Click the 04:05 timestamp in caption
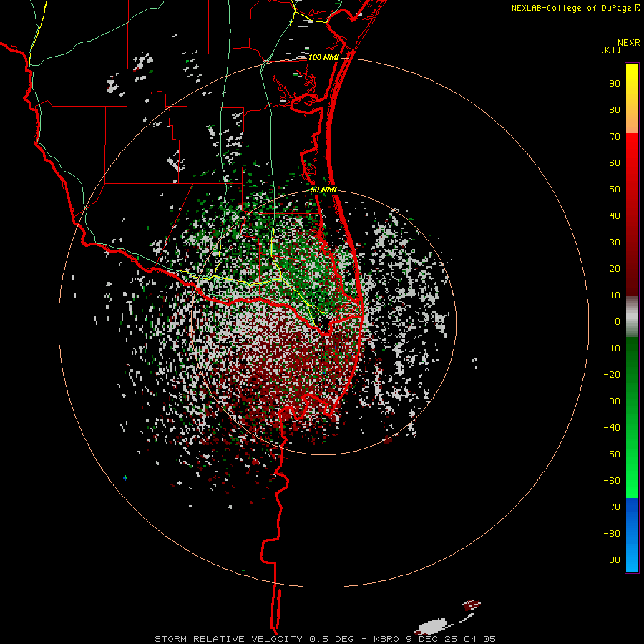Viewport: 644px width, 644px height. coord(479,639)
